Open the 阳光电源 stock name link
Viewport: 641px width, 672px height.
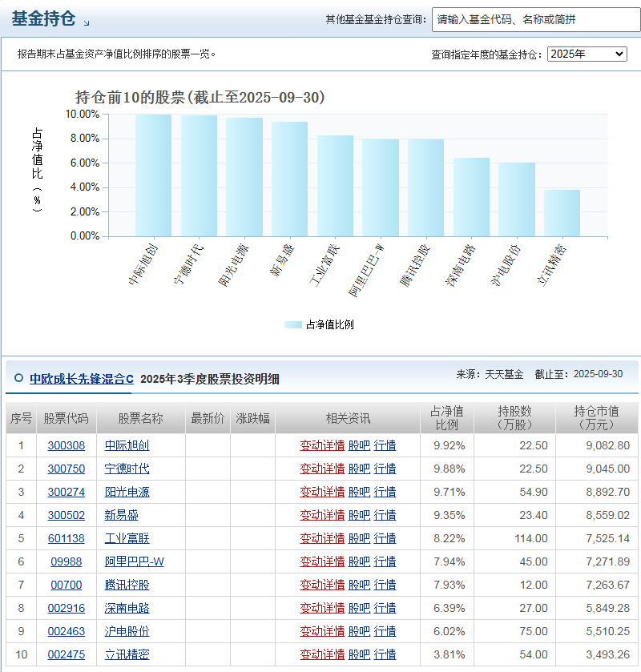(127, 492)
